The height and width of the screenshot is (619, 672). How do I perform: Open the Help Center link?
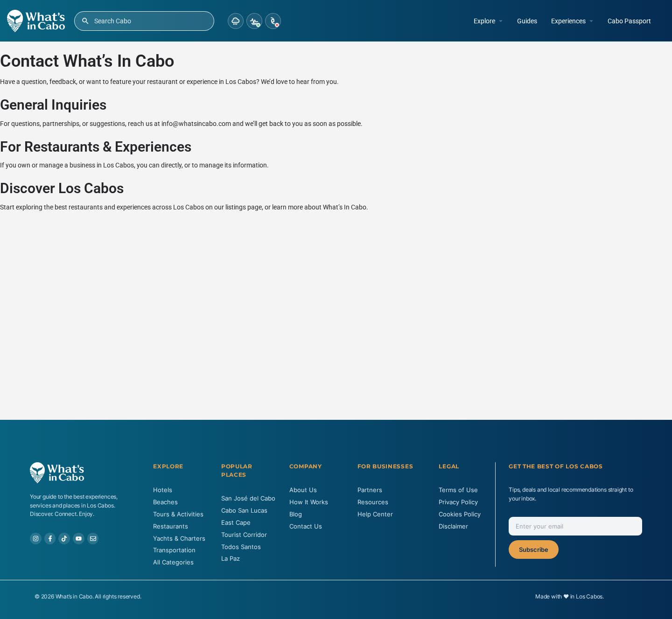coord(375,514)
